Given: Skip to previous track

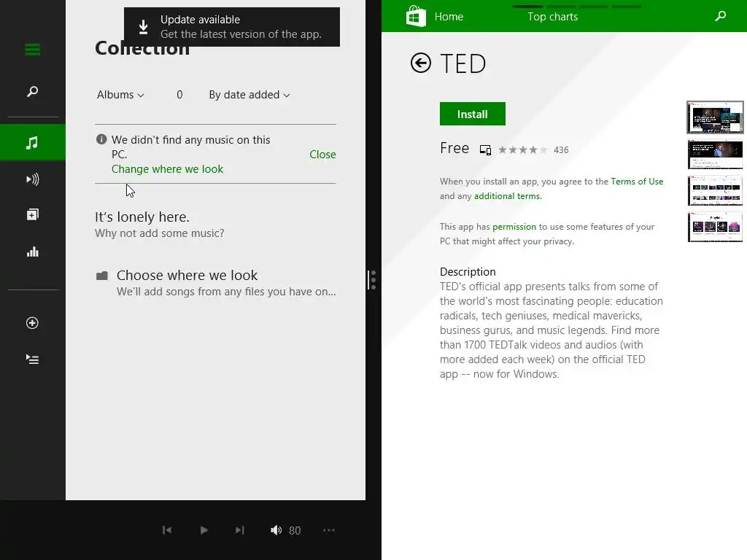Looking at the screenshot, I should click(167, 530).
